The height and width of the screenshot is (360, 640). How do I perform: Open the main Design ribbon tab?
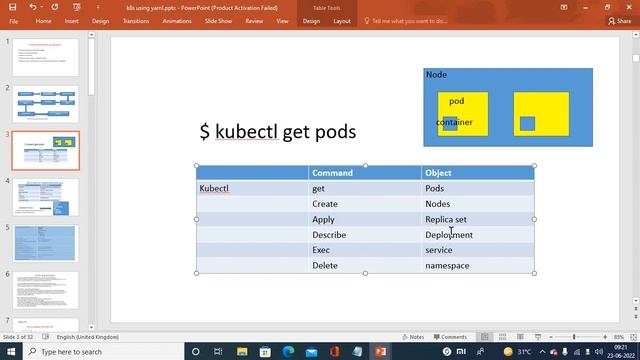pos(100,21)
